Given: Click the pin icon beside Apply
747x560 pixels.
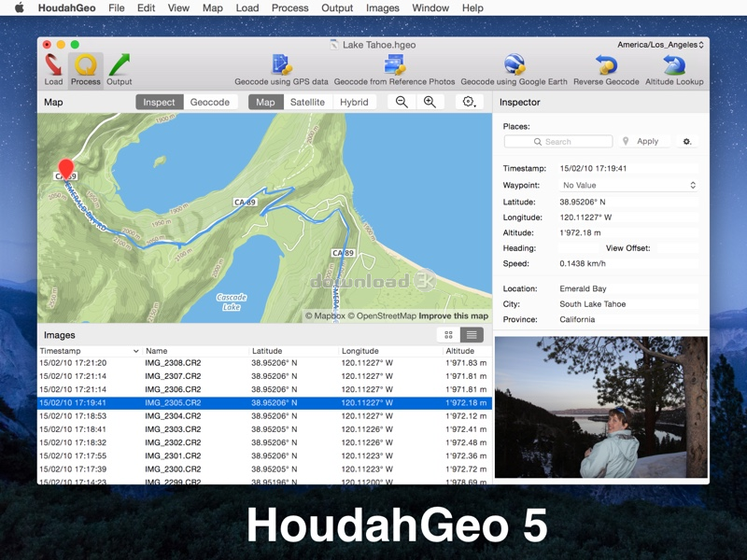Looking at the screenshot, I should pyautogui.click(x=626, y=141).
